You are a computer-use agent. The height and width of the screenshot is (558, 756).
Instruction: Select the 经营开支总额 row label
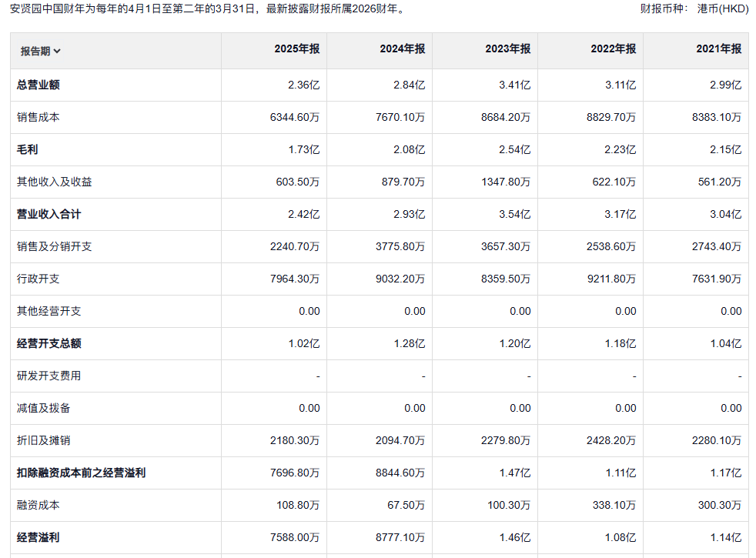click(x=49, y=343)
